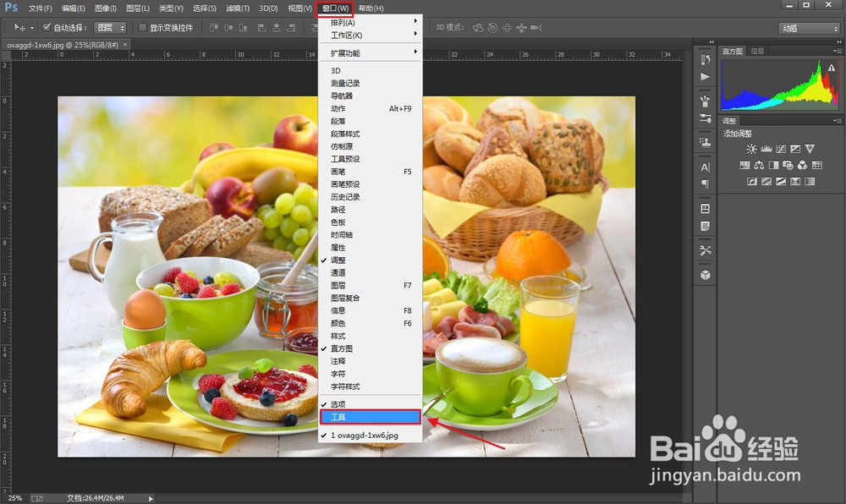Choose 历史记录 in the Window menu
This screenshot has height=504, width=846.
point(370,197)
